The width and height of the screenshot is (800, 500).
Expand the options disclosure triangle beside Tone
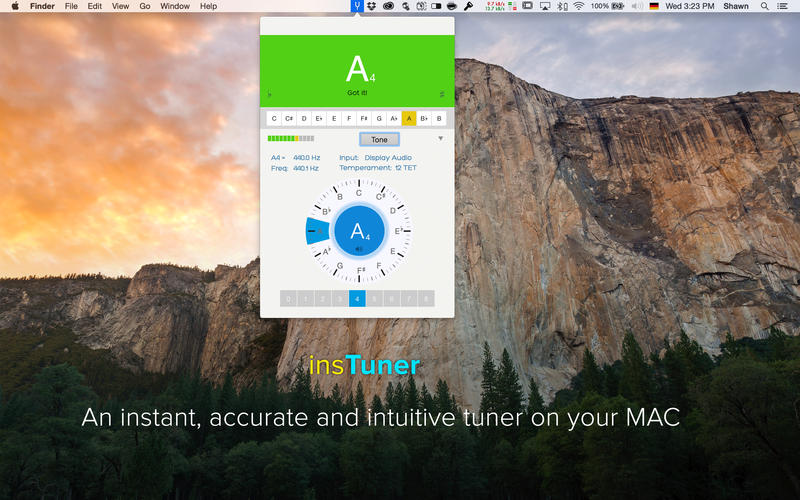440,139
